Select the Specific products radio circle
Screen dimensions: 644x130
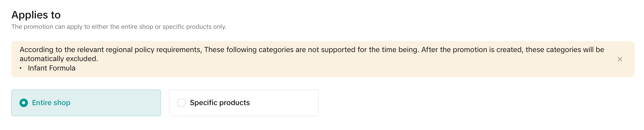[181, 103]
